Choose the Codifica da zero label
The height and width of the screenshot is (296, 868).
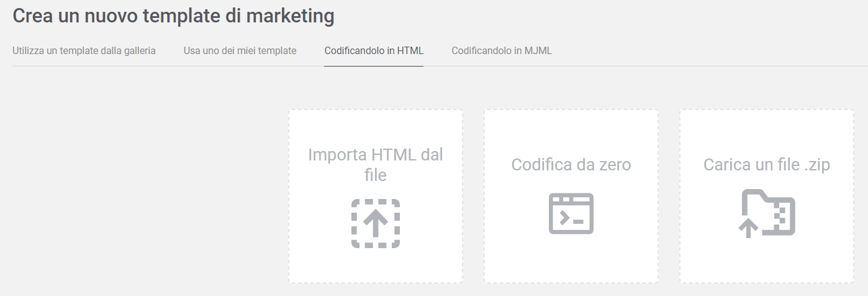pos(571,165)
